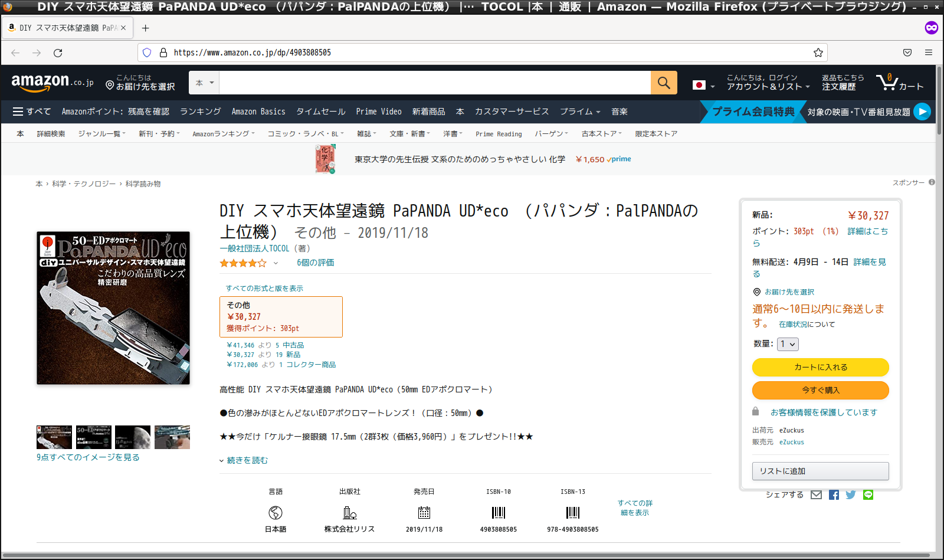Screen dimensions: 944x560
Task: Open Prime Video in nav bar
Action: tap(379, 112)
